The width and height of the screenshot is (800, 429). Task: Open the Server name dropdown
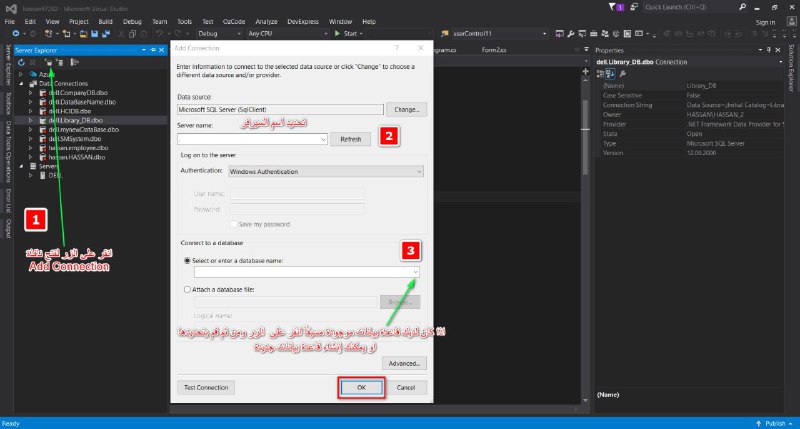pos(323,139)
